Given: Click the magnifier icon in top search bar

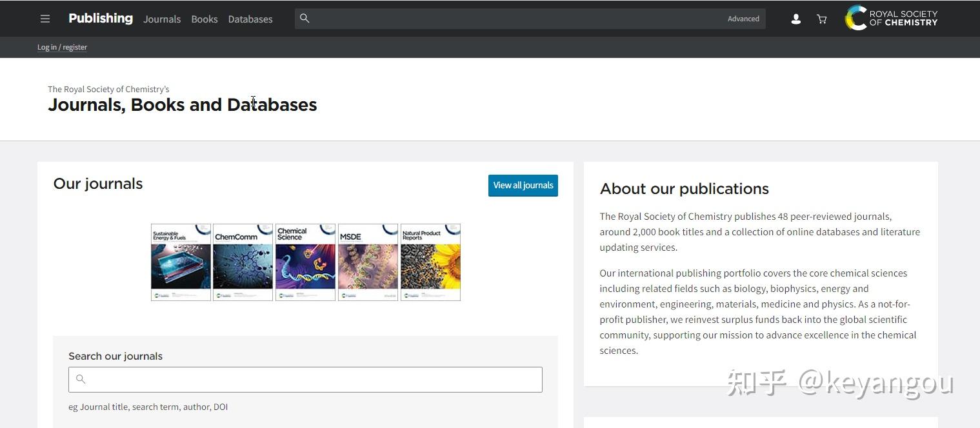Looking at the screenshot, I should click(x=305, y=19).
